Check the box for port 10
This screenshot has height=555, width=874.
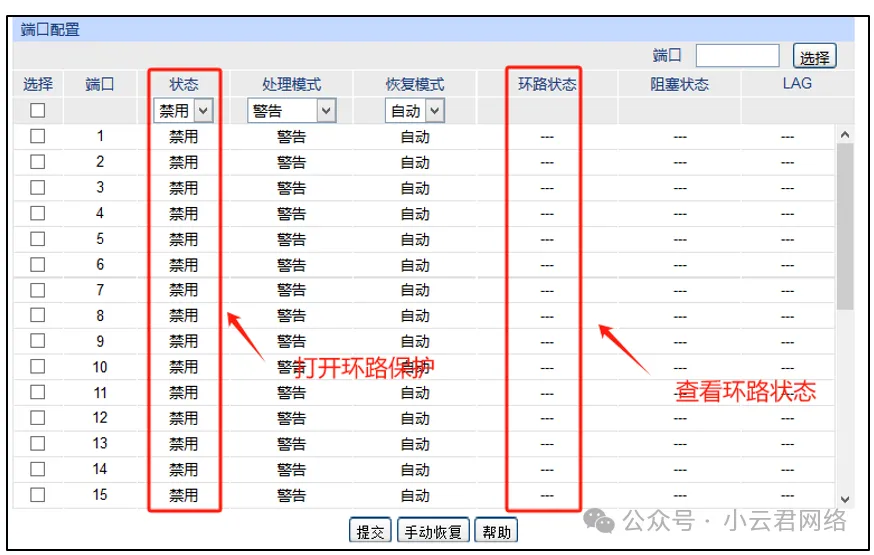(x=38, y=367)
